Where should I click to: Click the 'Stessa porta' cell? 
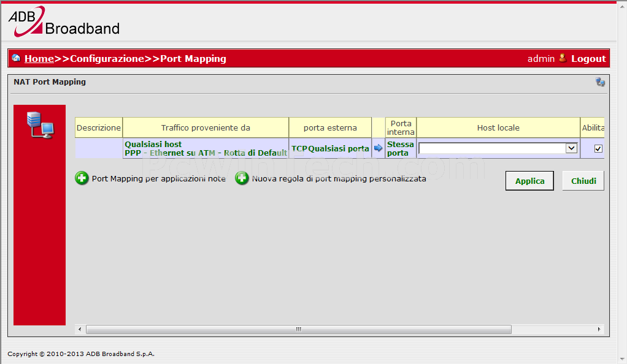coord(401,148)
